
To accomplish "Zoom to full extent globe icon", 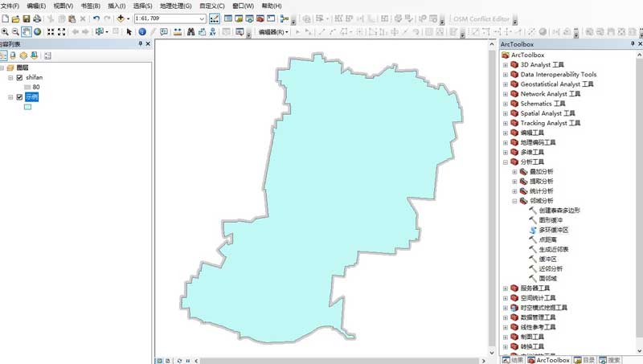I will pos(37,31).
